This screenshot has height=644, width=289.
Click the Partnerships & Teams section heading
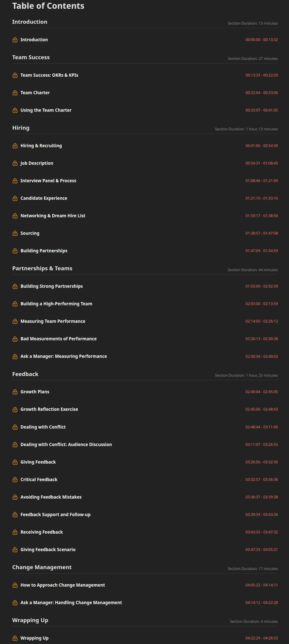pyautogui.click(x=42, y=268)
